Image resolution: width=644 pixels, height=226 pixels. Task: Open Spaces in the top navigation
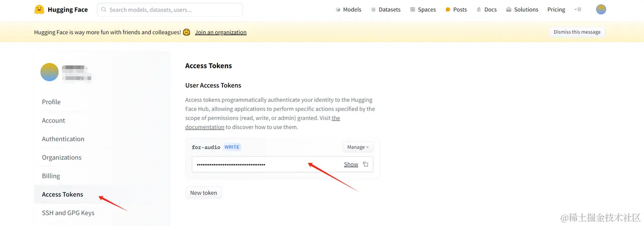[423, 10]
